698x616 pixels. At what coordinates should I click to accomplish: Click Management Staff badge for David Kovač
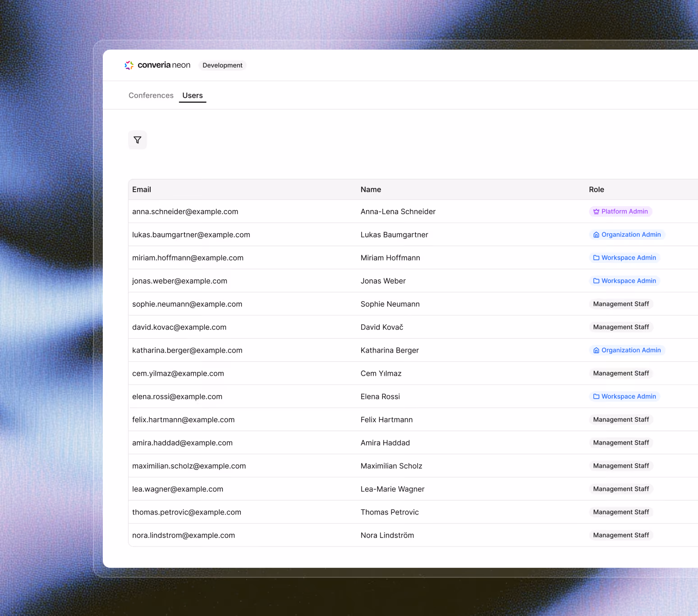(621, 327)
